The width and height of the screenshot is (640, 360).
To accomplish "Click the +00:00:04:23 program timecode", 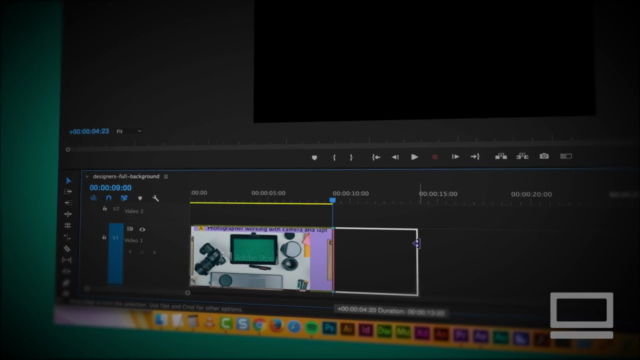I will point(89,131).
